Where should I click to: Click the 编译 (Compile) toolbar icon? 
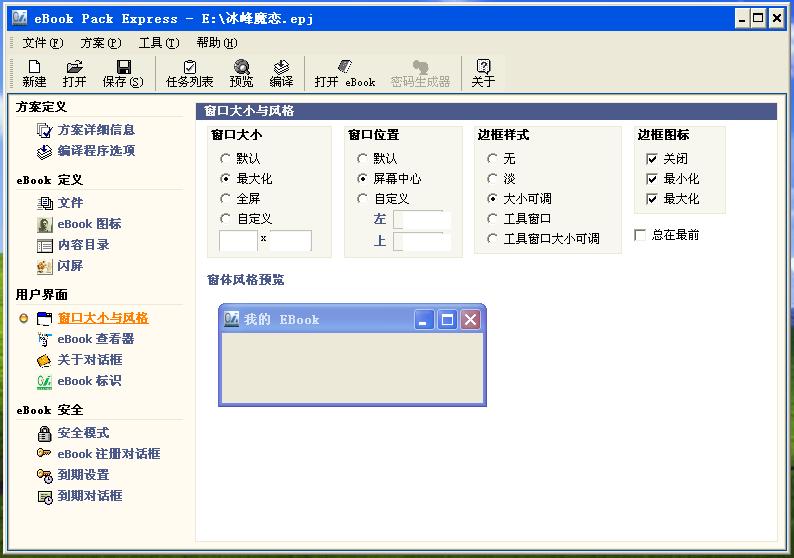coord(281,66)
